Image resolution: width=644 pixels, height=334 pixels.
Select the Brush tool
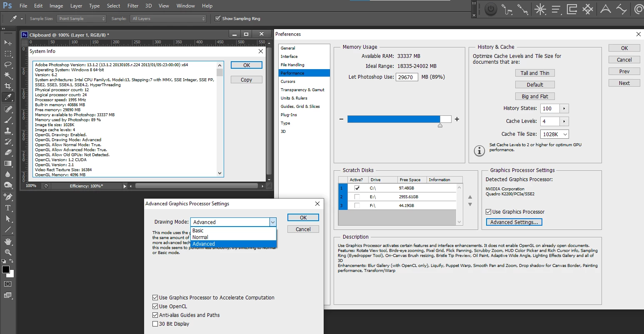[x=8, y=120]
